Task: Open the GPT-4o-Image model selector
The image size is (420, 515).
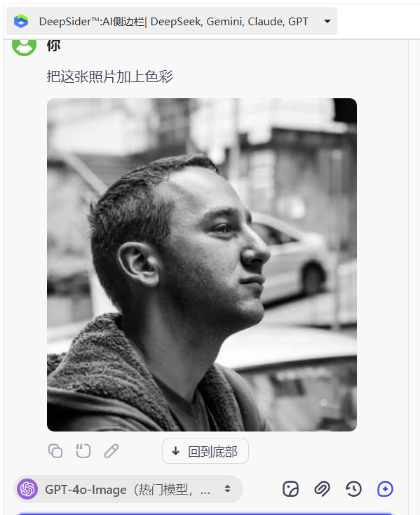Action: click(128, 489)
